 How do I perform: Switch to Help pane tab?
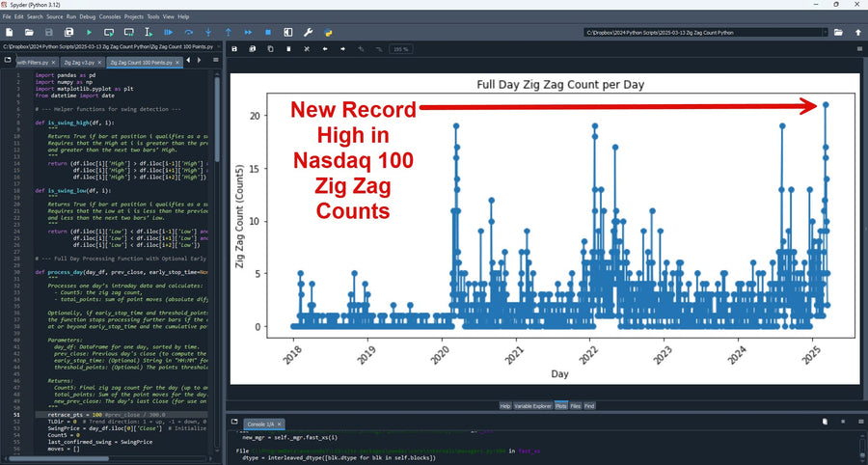tap(504, 406)
